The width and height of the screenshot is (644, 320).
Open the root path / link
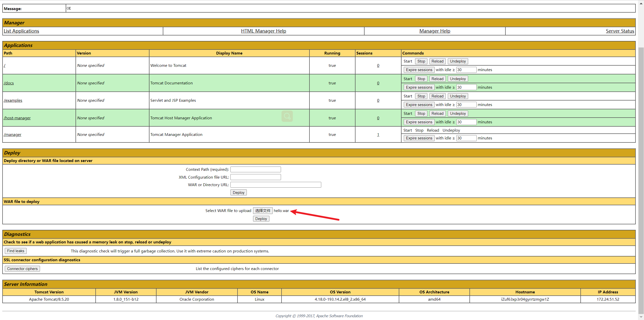[5, 65]
